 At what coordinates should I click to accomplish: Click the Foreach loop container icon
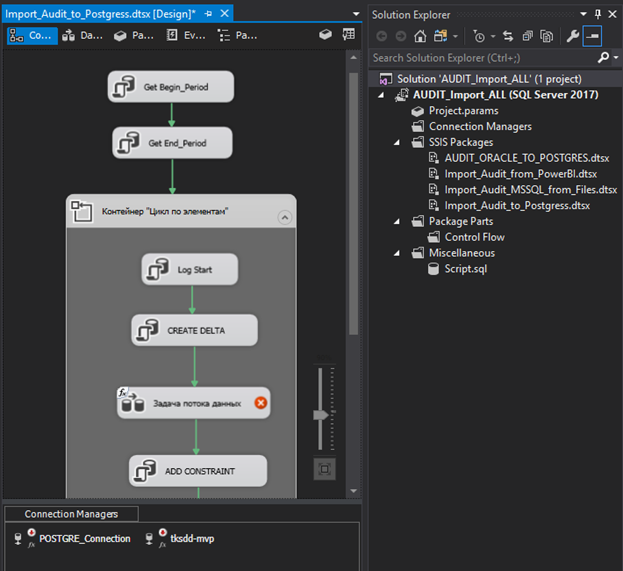click(x=81, y=211)
